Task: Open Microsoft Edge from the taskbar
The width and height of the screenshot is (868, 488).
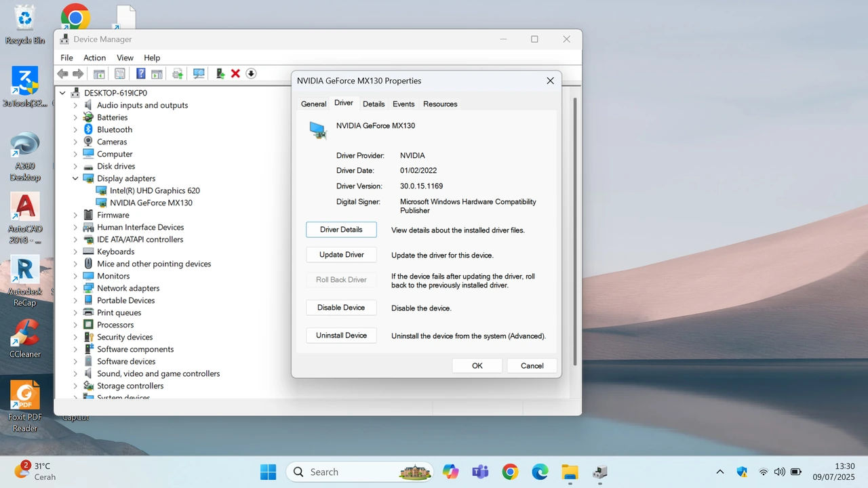Action: click(x=540, y=472)
